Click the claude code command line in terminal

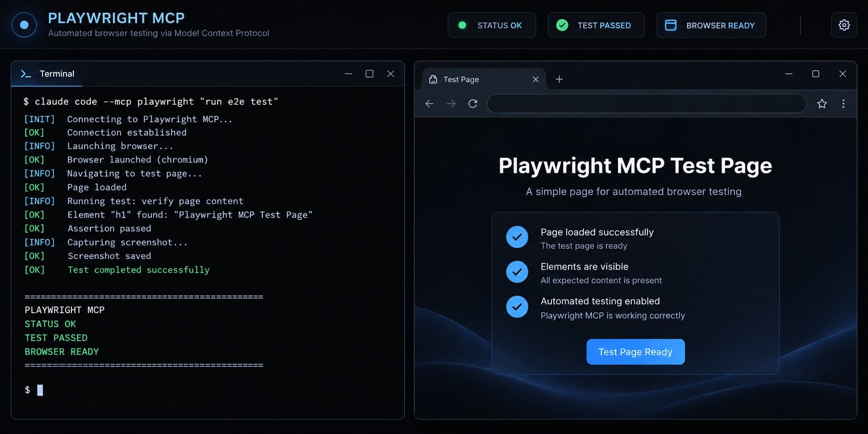(x=151, y=102)
